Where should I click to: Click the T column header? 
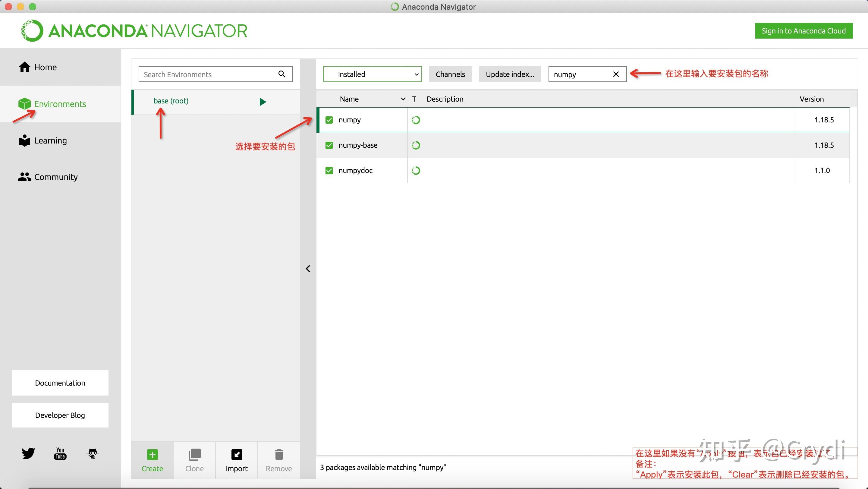(414, 99)
